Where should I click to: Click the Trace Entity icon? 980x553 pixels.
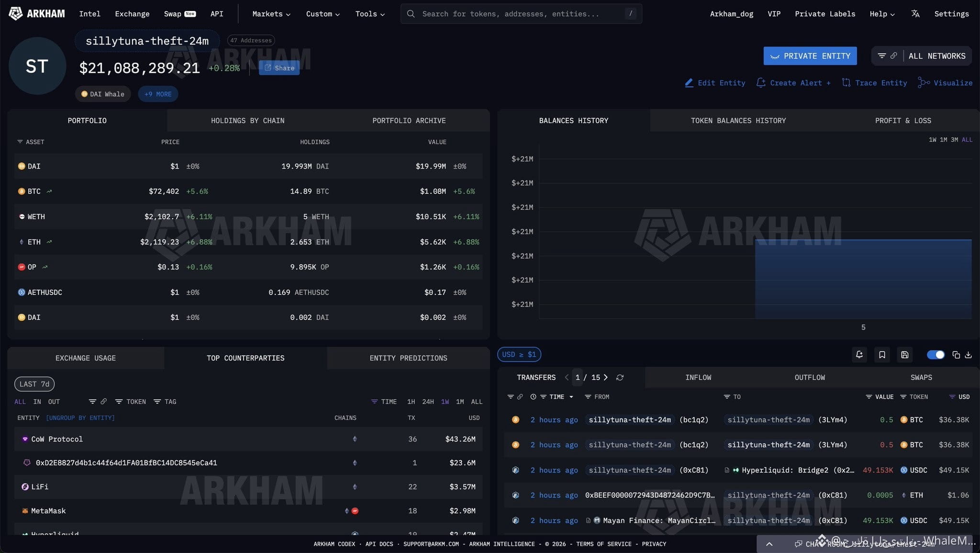pos(846,83)
